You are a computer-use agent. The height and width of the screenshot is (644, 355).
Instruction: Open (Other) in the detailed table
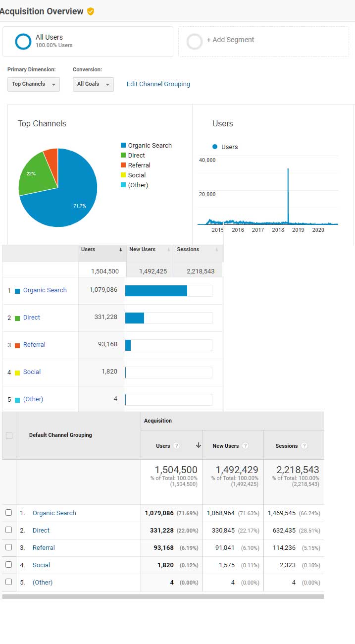coord(43,583)
